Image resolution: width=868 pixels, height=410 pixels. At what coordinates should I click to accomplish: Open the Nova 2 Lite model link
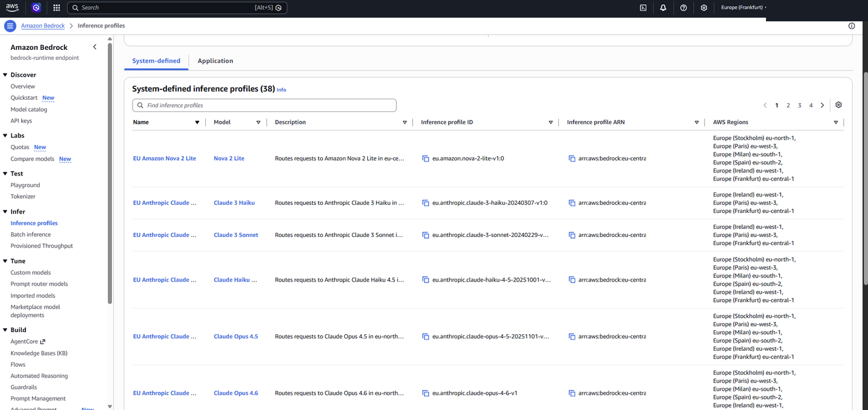coord(229,158)
